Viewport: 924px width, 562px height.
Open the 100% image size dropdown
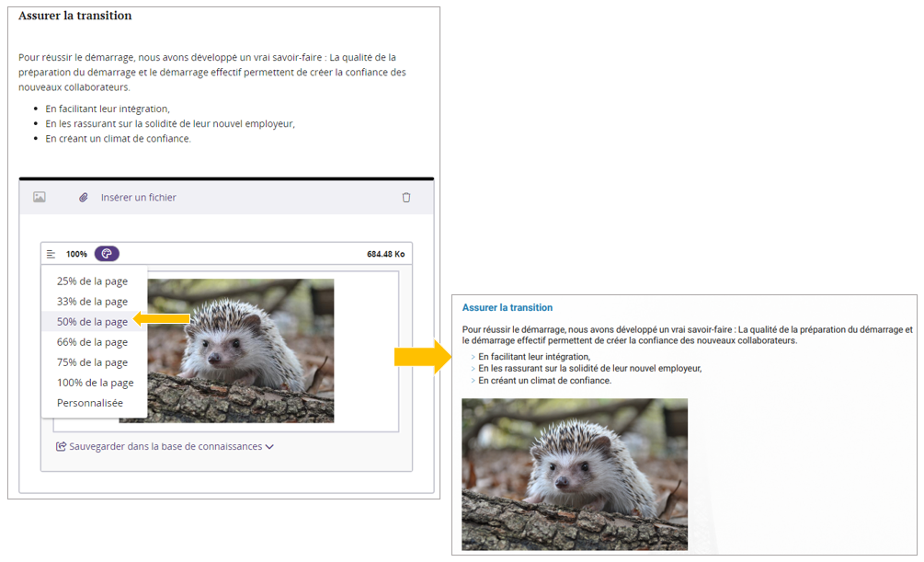click(x=76, y=254)
